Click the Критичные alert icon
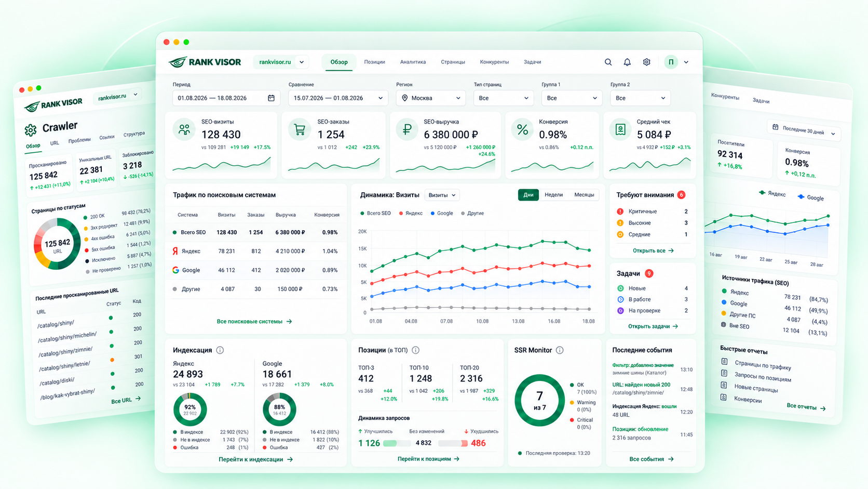 (x=620, y=212)
